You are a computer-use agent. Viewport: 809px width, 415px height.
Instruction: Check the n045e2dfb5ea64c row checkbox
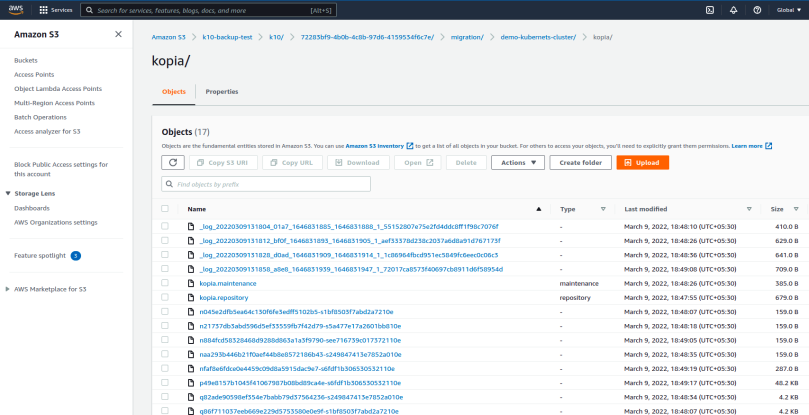pyautogui.click(x=165, y=312)
